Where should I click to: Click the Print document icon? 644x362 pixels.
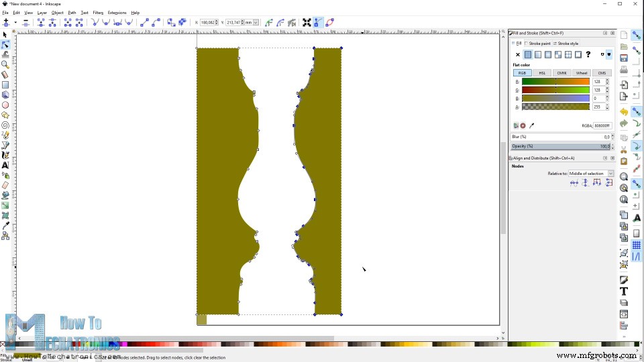click(x=624, y=70)
